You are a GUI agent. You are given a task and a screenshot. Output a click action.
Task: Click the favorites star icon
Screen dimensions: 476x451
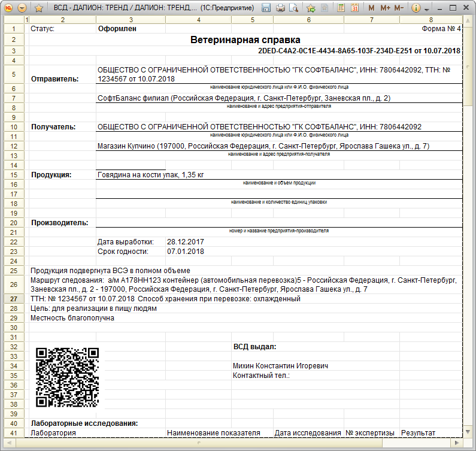38,8
